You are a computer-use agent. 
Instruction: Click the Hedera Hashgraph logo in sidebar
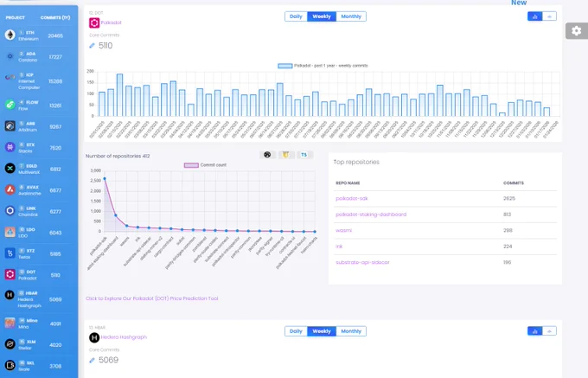click(x=10, y=295)
